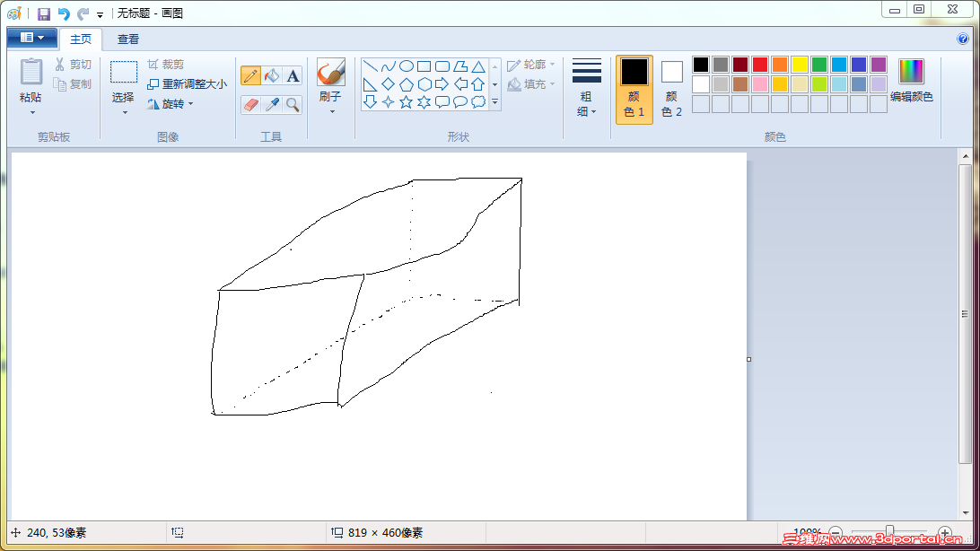Choose the Triangle shape
Viewport: 980px width, 551px height.
click(478, 66)
